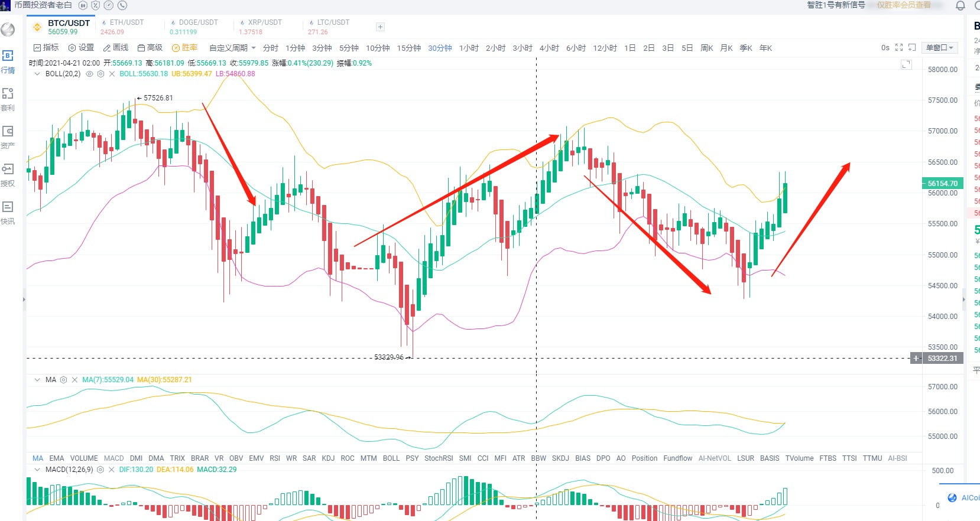The image size is (980, 521).
Task: Open the 快讯 news flash sidebar icon
Action: pos(8,213)
